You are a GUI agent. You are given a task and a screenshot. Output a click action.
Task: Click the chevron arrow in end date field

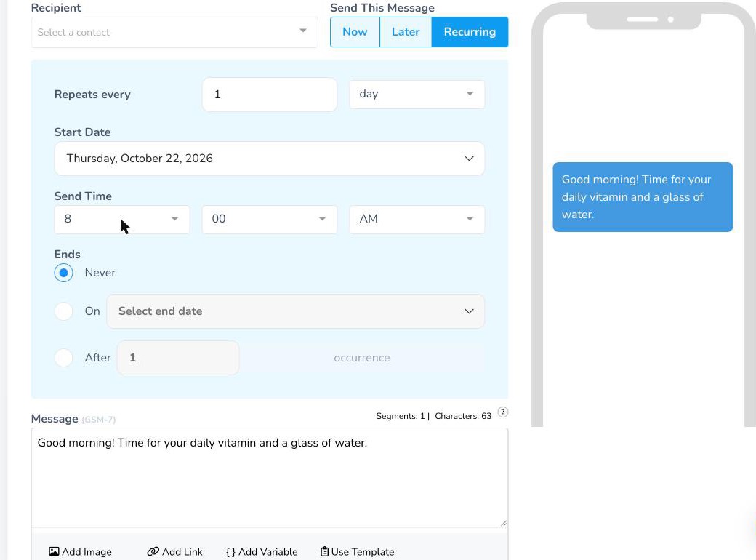(469, 311)
